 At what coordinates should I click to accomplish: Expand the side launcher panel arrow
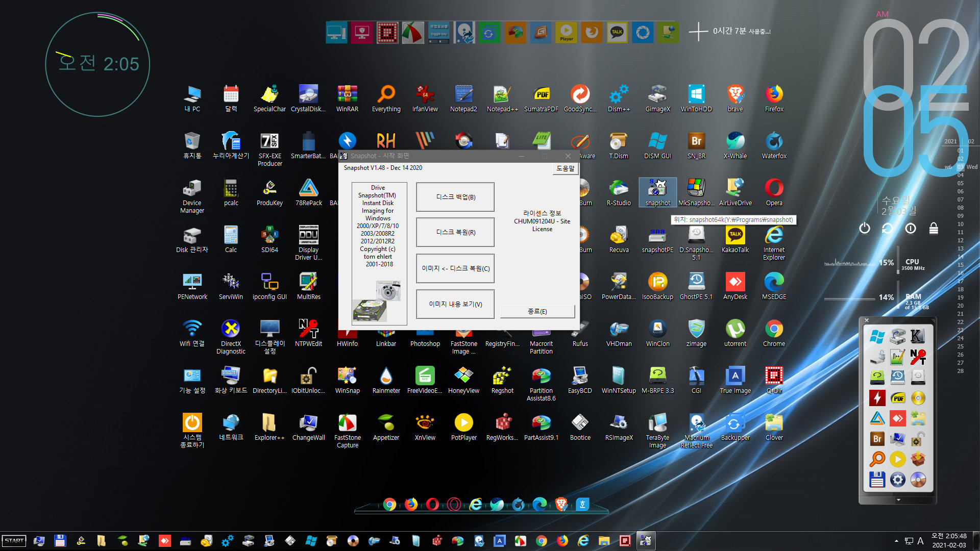click(x=898, y=500)
